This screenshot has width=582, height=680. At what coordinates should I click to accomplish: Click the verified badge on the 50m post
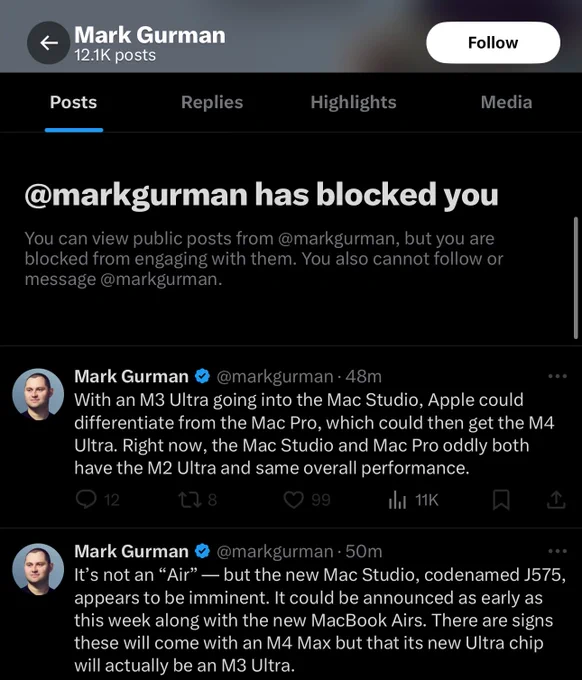point(202,551)
